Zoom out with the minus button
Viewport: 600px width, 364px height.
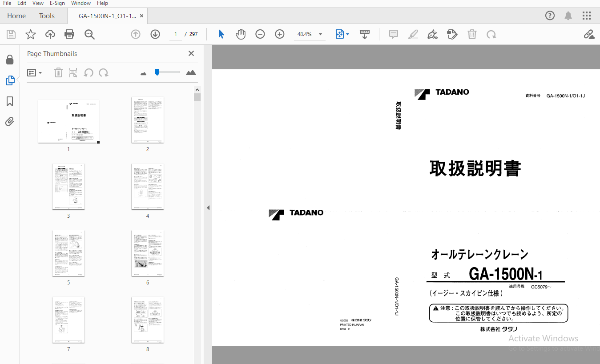260,34
